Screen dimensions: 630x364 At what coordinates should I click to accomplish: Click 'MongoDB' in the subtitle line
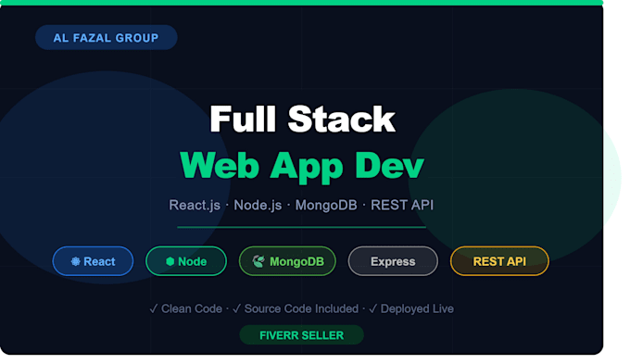click(326, 206)
